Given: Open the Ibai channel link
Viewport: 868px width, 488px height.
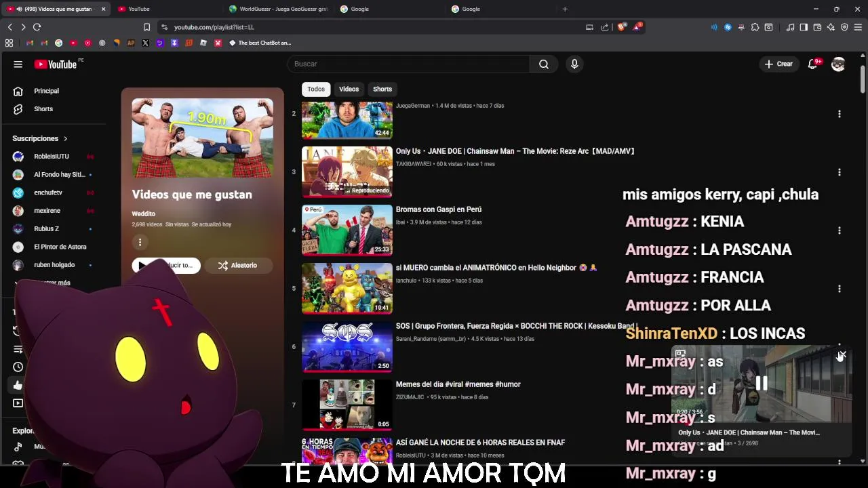Looking at the screenshot, I should 401,222.
